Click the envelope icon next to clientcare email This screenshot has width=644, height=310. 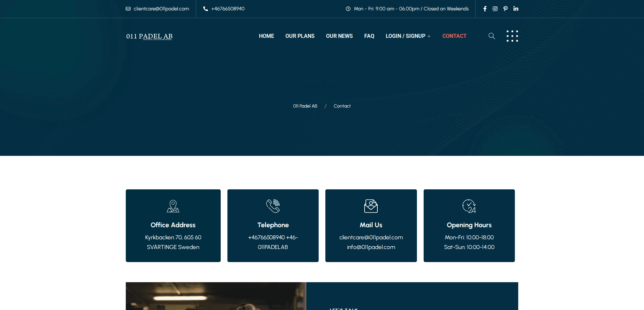(x=128, y=9)
